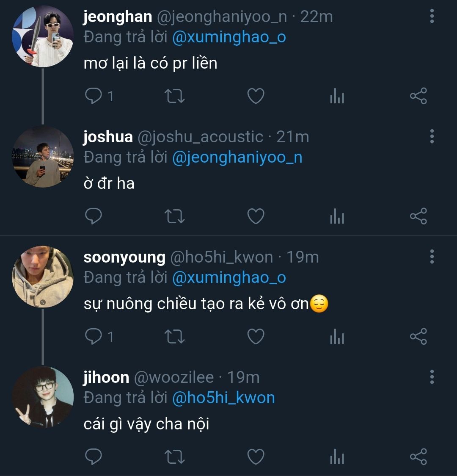Image resolution: width=457 pixels, height=476 pixels.
Task: Open jihoon's profile picture
Action: (42, 397)
